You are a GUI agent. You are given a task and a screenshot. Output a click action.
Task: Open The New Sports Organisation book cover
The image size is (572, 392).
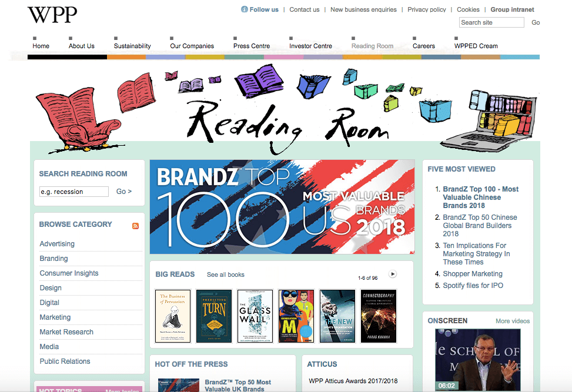[337, 316]
